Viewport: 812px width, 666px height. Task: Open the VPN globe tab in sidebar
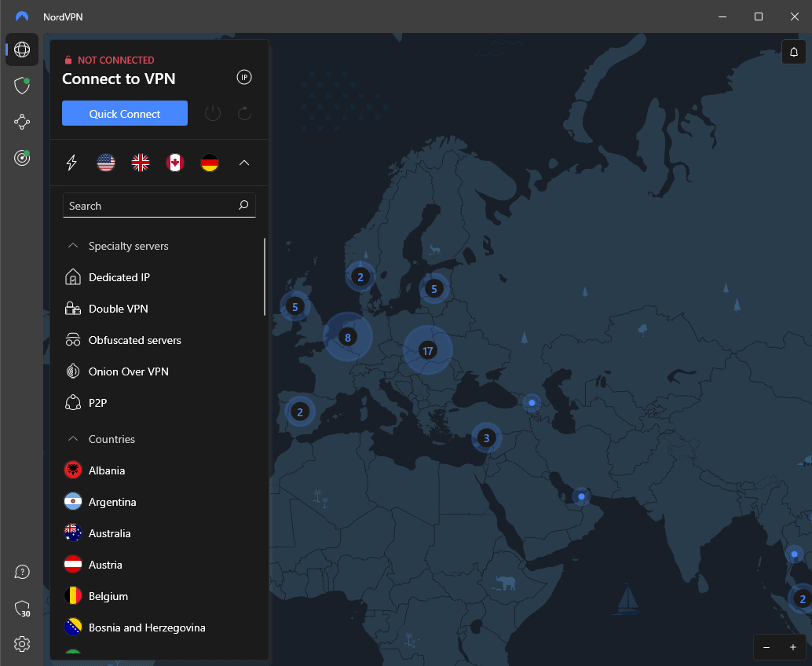pyautogui.click(x=22, y=49)
